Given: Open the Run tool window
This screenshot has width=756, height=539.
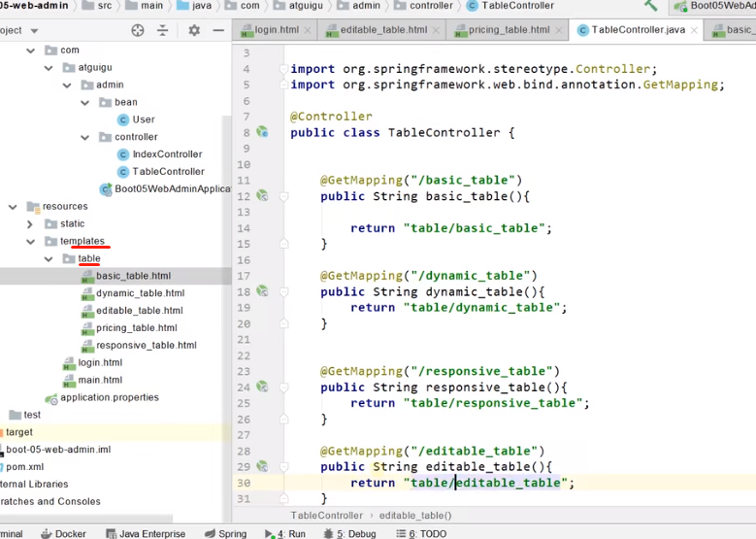Looking at the screenshot, I should pyautogui.click(x=285, y=534).
